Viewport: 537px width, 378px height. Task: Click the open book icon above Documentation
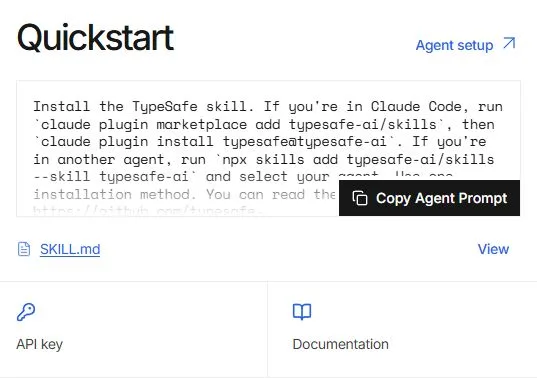(x=302, y=312)
